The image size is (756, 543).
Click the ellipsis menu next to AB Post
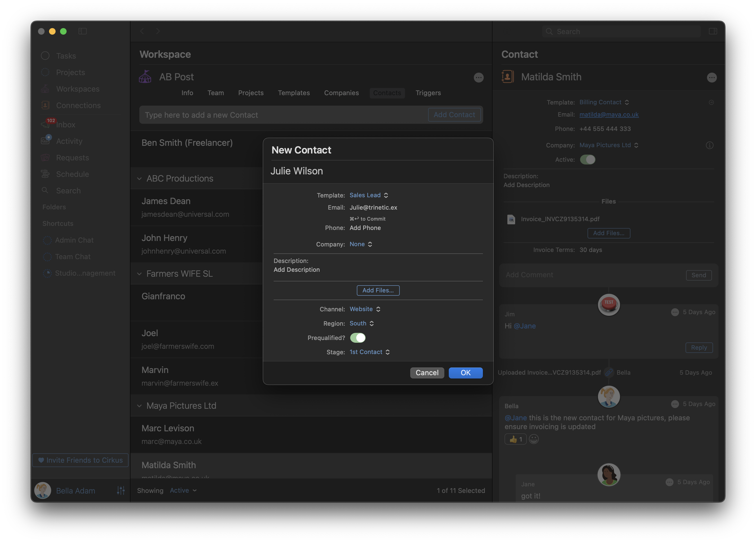coord(478,78)
